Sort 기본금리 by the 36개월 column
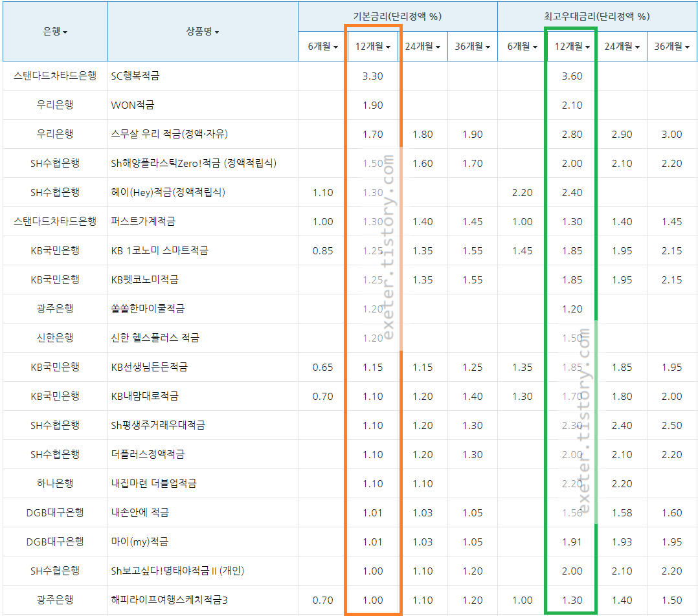The height and width of the screenshot is (616, 698). pos(472,46)
